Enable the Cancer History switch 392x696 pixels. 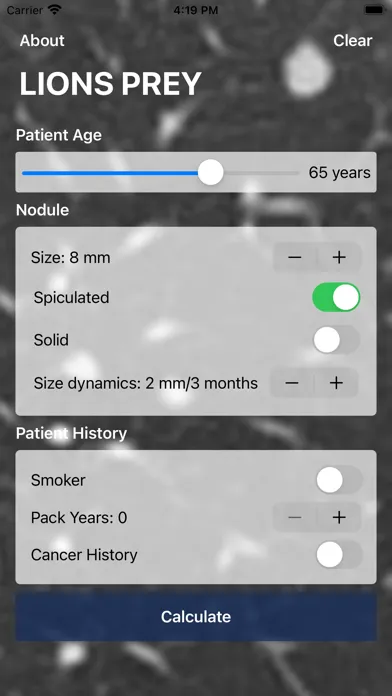pos(339,555)
